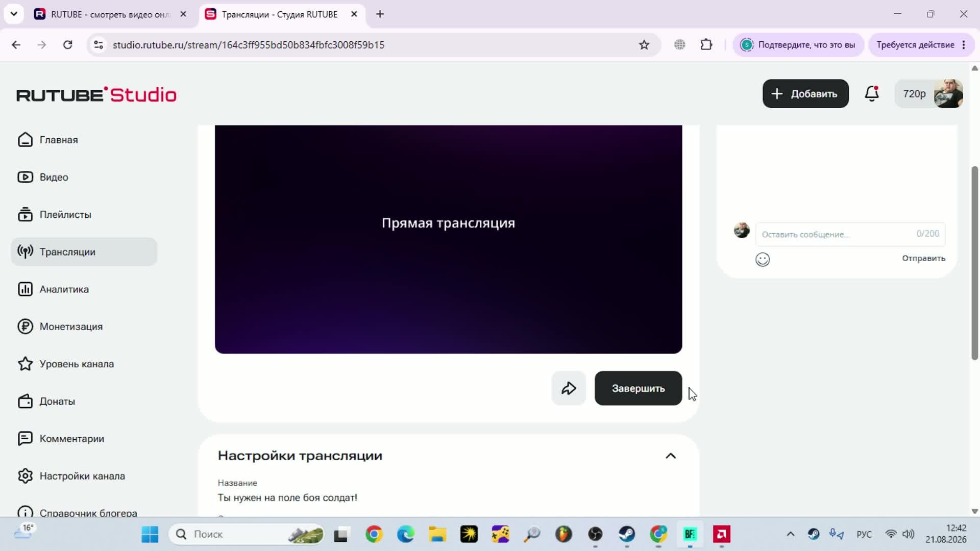980x551 pixels.
Task: Open OBS Studio from taskbar
Action: click(596, 534)
